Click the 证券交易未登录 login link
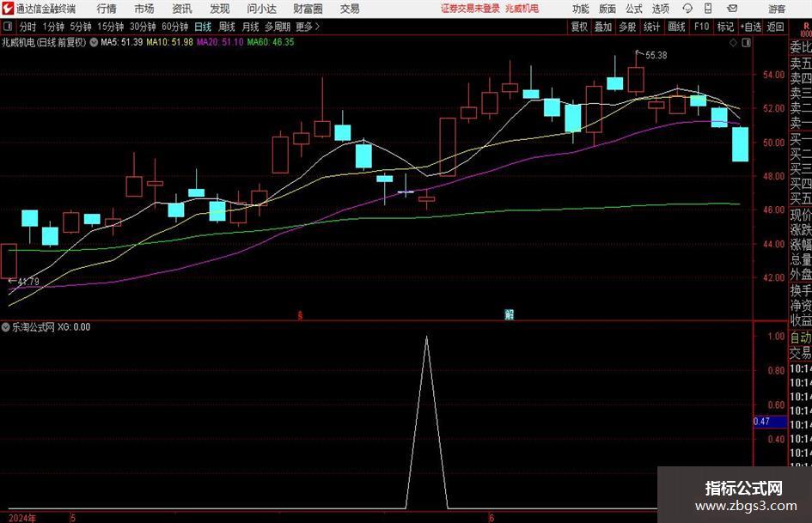812x523 pixels. click(470, 9)
